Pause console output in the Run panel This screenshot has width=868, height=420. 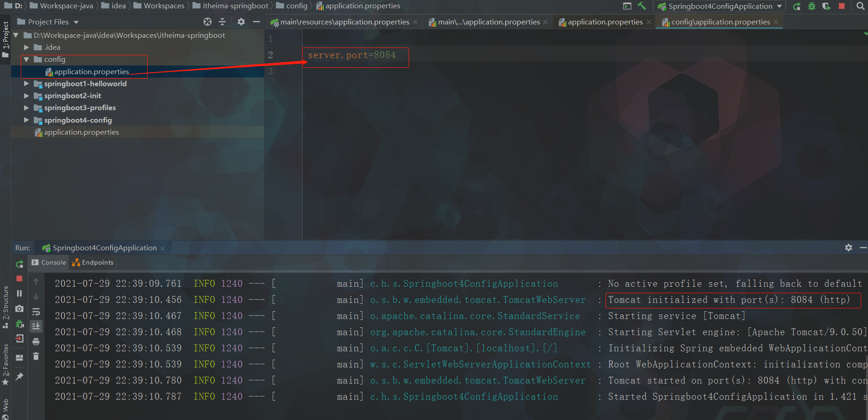19,293
